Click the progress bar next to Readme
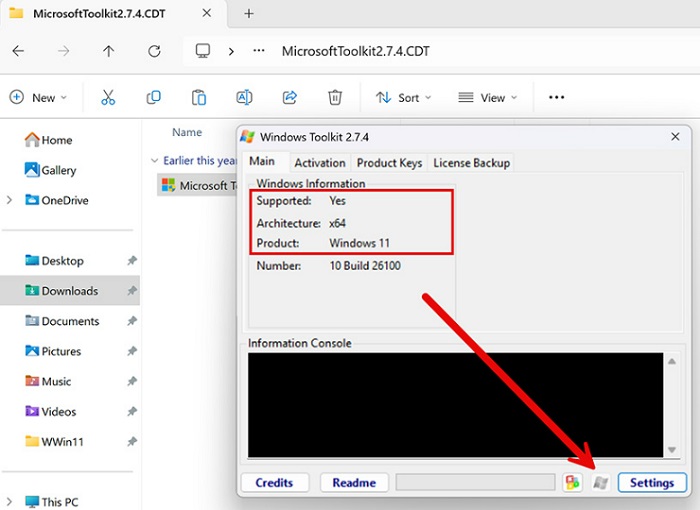This screenshot has width=700, height=510. point(475,482)
